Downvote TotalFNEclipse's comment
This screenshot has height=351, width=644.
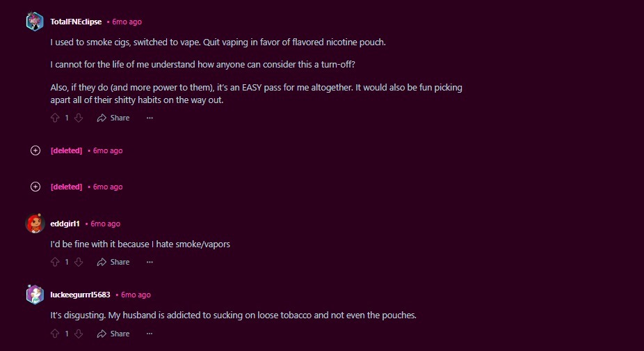79,118
